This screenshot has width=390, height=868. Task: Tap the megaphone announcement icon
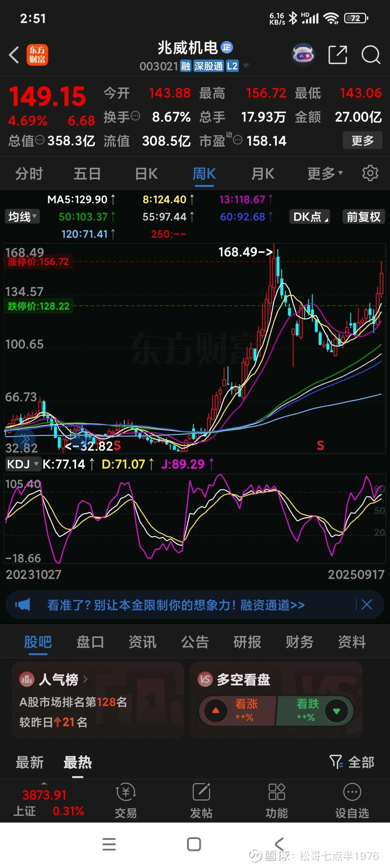tap(23, 605)
